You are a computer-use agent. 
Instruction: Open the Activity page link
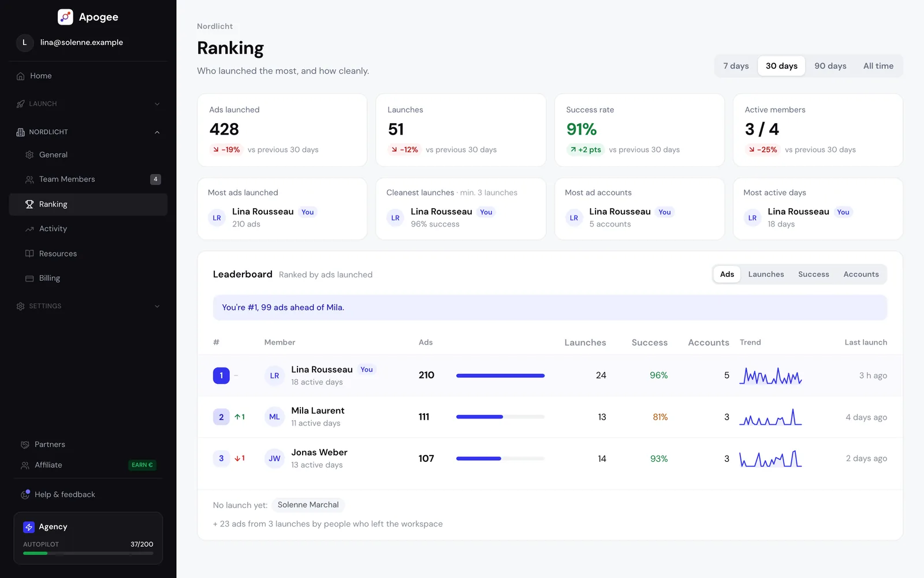(88, 229)
